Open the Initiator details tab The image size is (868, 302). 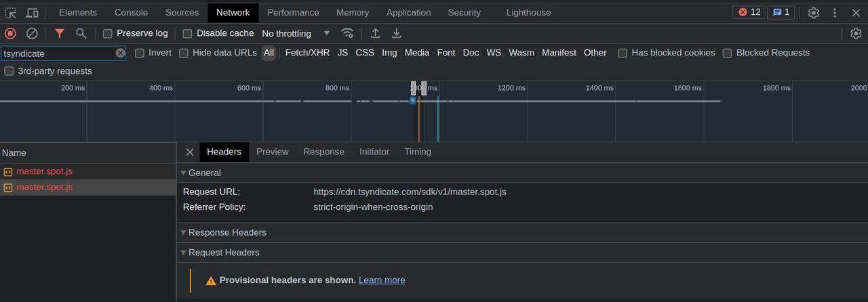pos(374,152)
